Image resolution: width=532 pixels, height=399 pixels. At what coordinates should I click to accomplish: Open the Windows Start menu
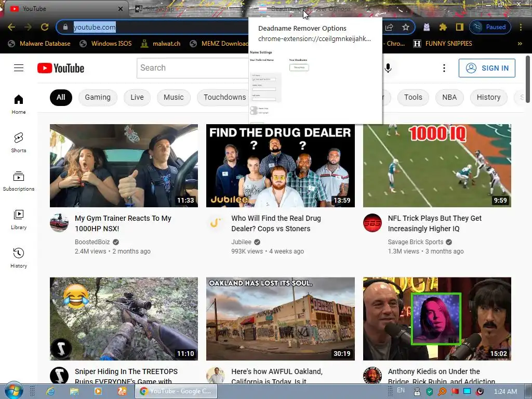[x=13, y=391]
